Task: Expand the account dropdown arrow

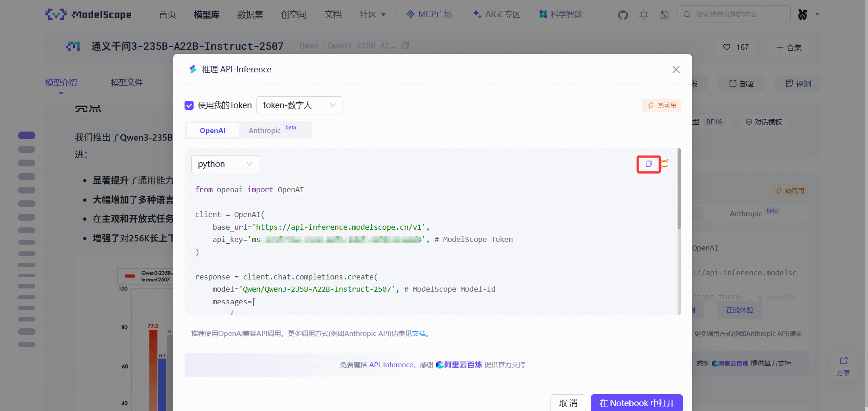Action: 817,14
